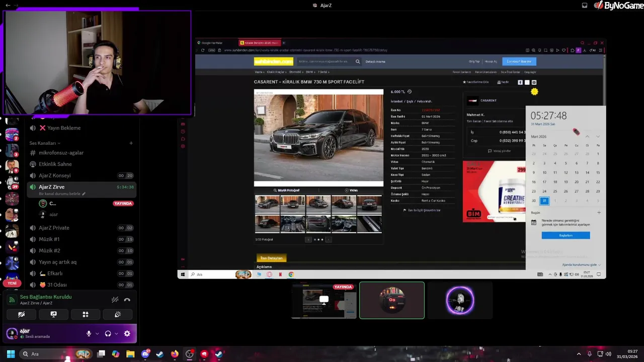Click the Windows taskbar search box Ara
The image size is (644, 362).
point(55,354)
